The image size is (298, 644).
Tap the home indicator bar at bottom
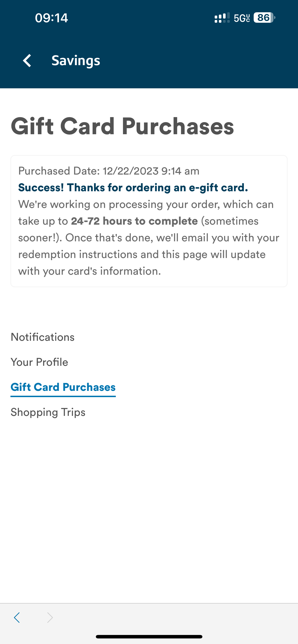click(149, 637)
